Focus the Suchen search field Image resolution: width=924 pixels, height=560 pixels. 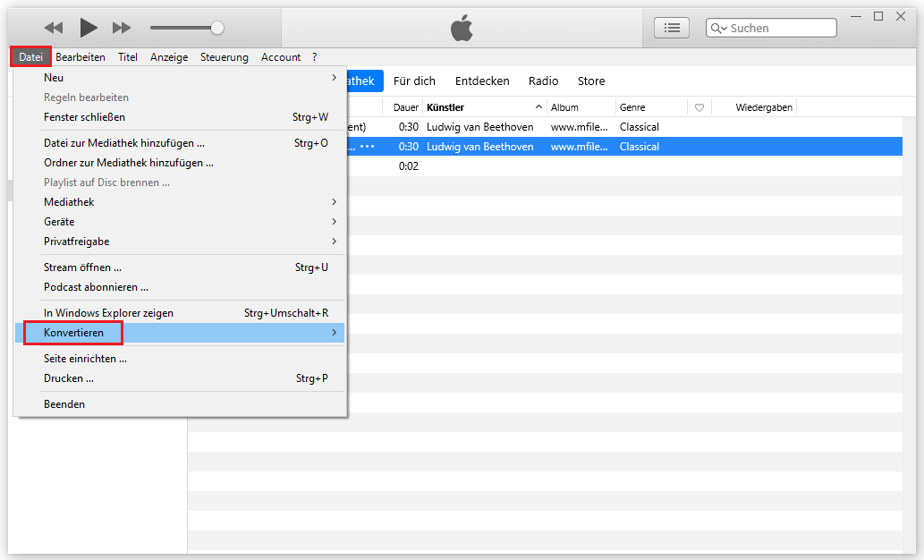click(771, 28)
